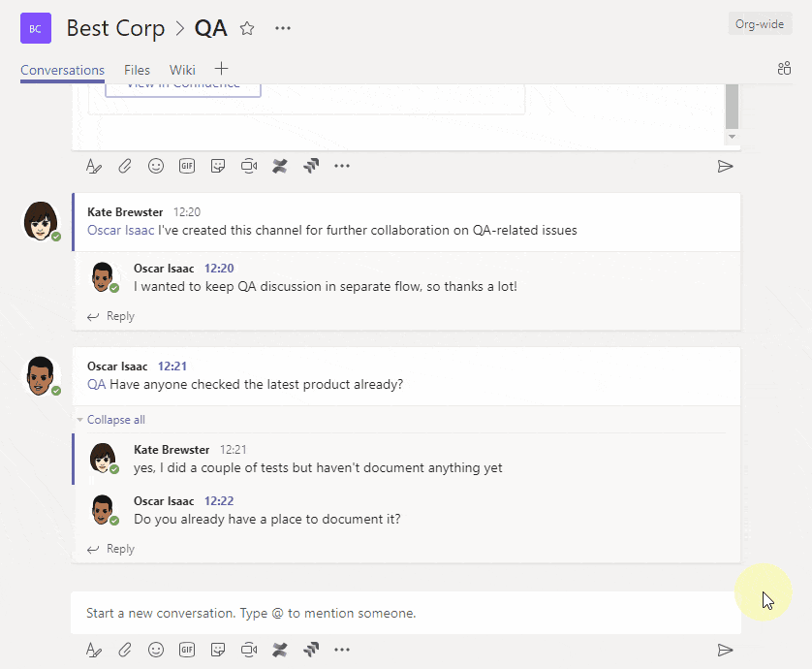Open Oscar Isaac's avatar on 12:21 message

[41, 376]
